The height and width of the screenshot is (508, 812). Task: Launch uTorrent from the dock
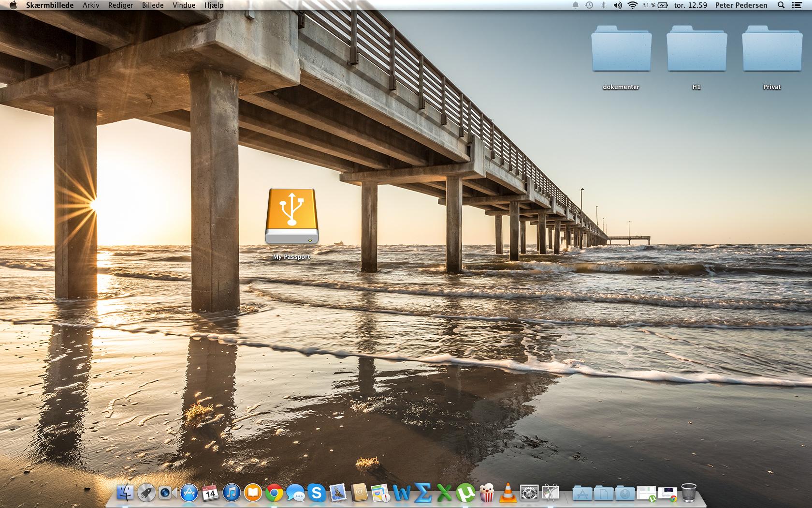click(x=465, y=493)
